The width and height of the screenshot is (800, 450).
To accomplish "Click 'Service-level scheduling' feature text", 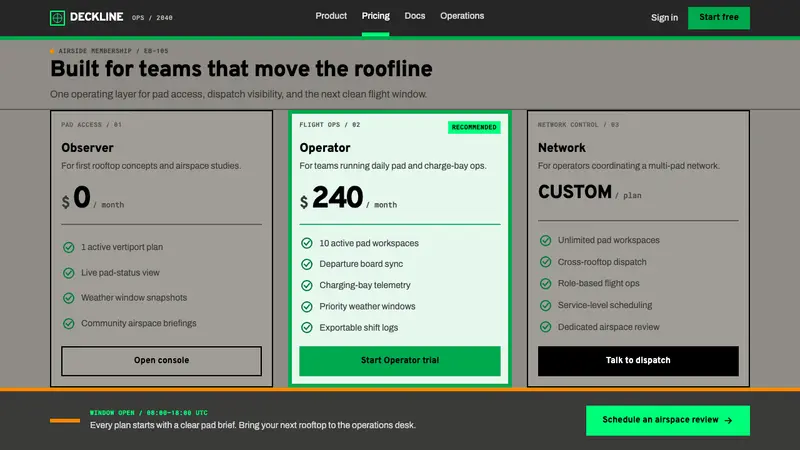I will [605, 305].
